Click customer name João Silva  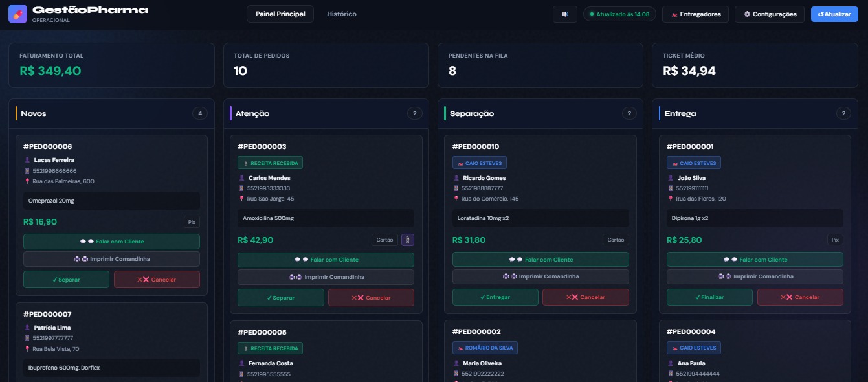click(694, 178)
